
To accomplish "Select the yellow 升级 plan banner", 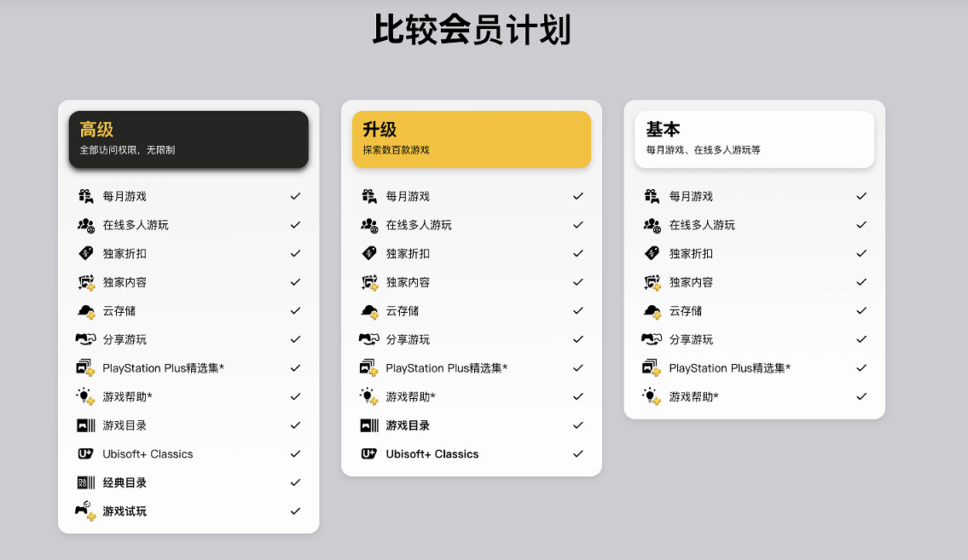I will pos(471,139).
